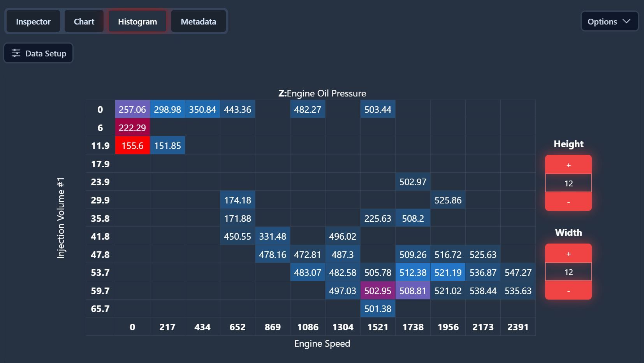Click the cell showing 536.87
644x363 pixels.
pos(483,272)
